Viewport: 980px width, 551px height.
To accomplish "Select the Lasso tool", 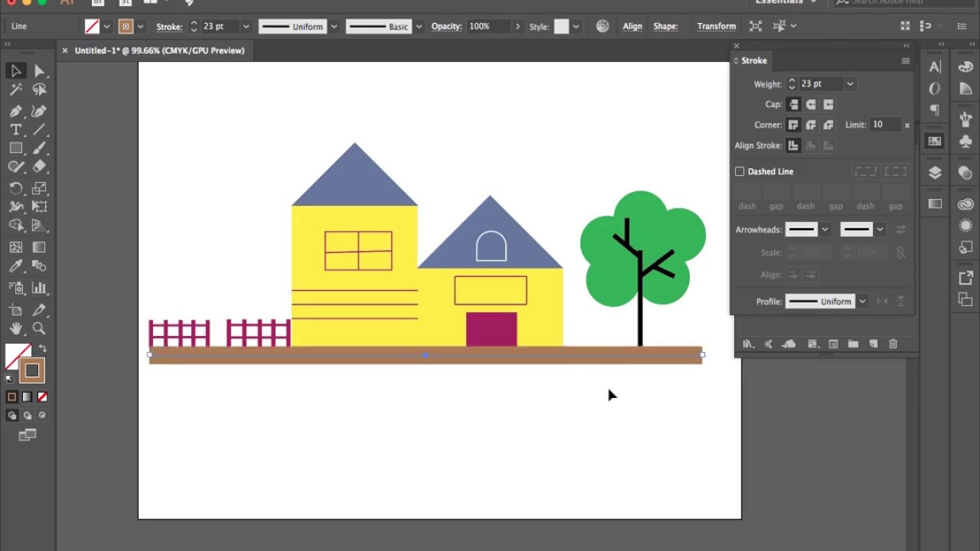I will [40, 90].
